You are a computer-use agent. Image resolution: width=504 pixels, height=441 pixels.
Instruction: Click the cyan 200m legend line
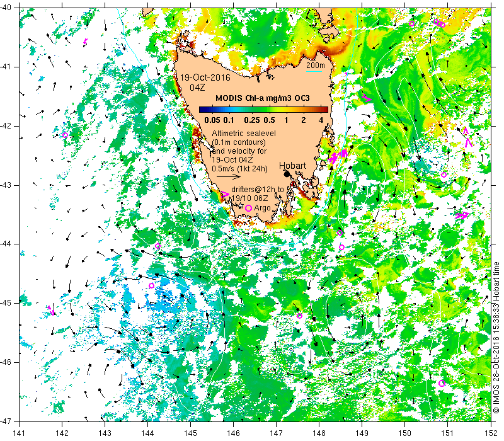coord(314,71)
